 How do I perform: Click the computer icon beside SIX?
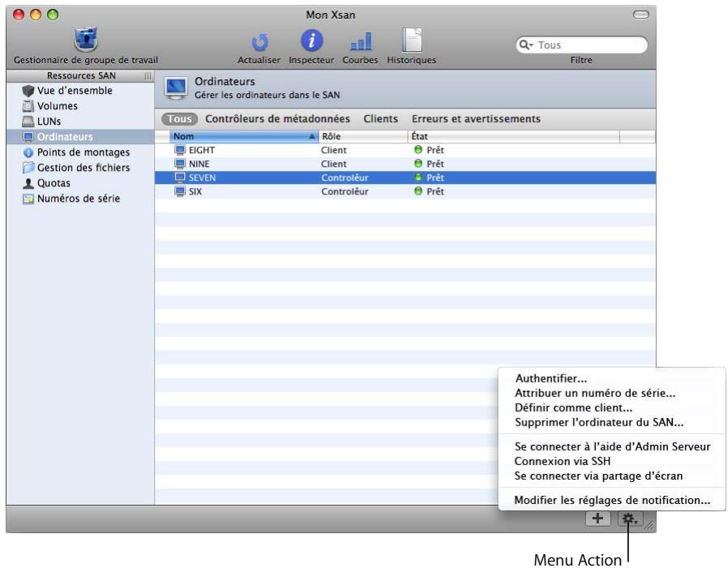[x=180, y=191]
